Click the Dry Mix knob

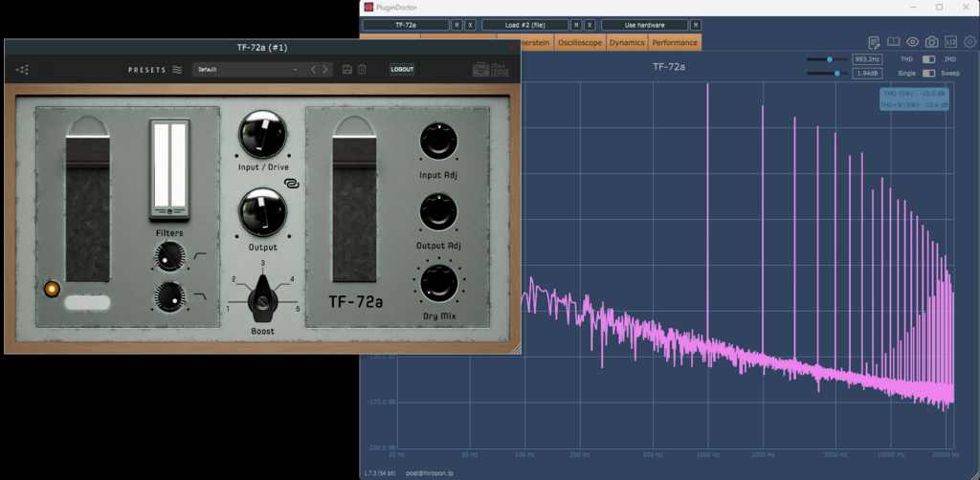click(438, 283)
